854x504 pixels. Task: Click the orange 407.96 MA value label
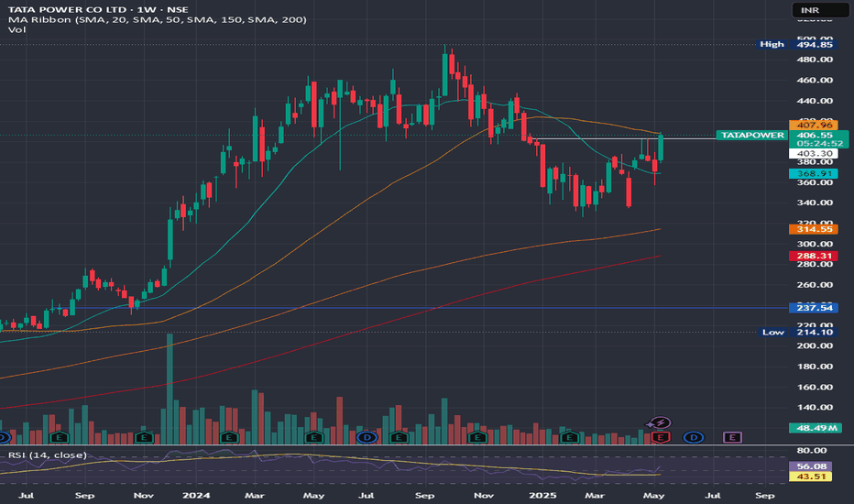point(814,126)
